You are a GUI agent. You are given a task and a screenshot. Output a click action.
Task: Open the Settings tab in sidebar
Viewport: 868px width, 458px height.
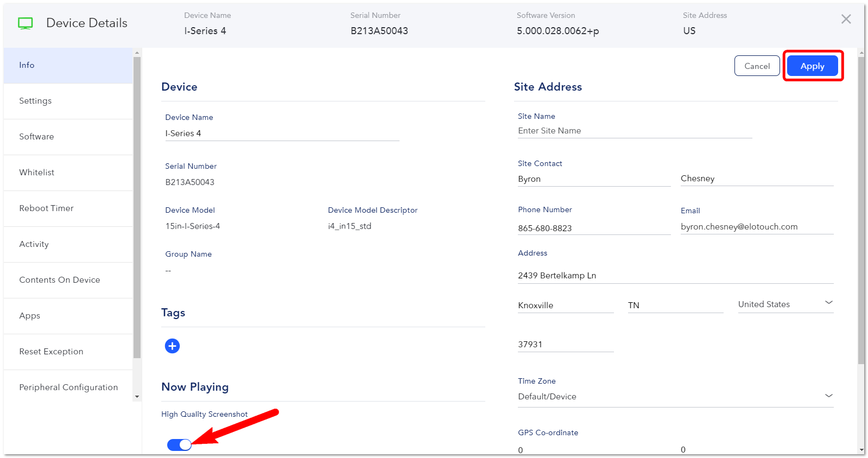tap(68, 101)
